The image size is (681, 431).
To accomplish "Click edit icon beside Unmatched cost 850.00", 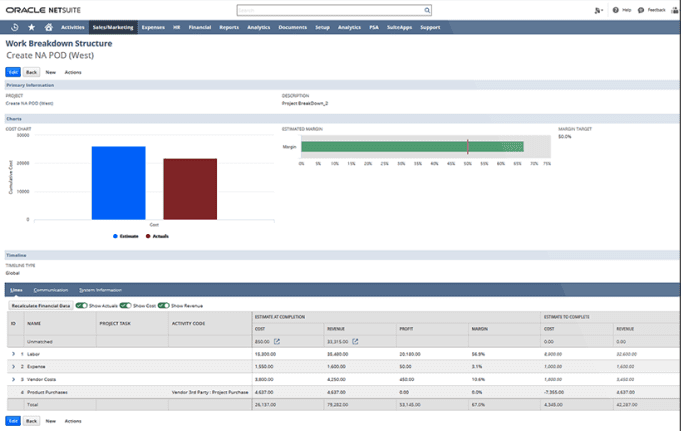I will coord(277,342).
